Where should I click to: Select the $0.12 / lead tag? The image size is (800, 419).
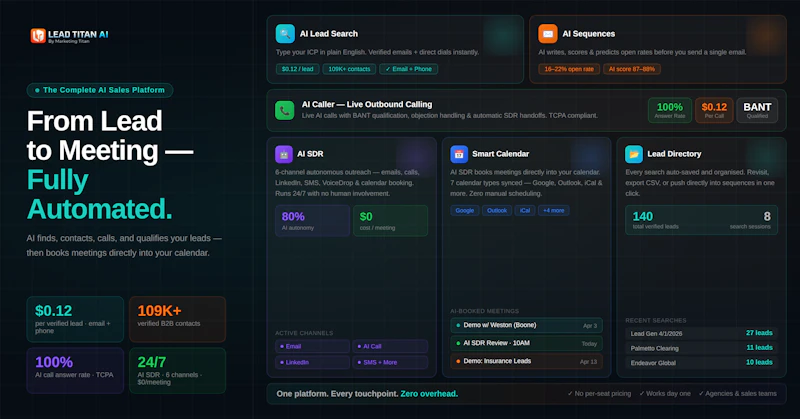pos(297,69)
